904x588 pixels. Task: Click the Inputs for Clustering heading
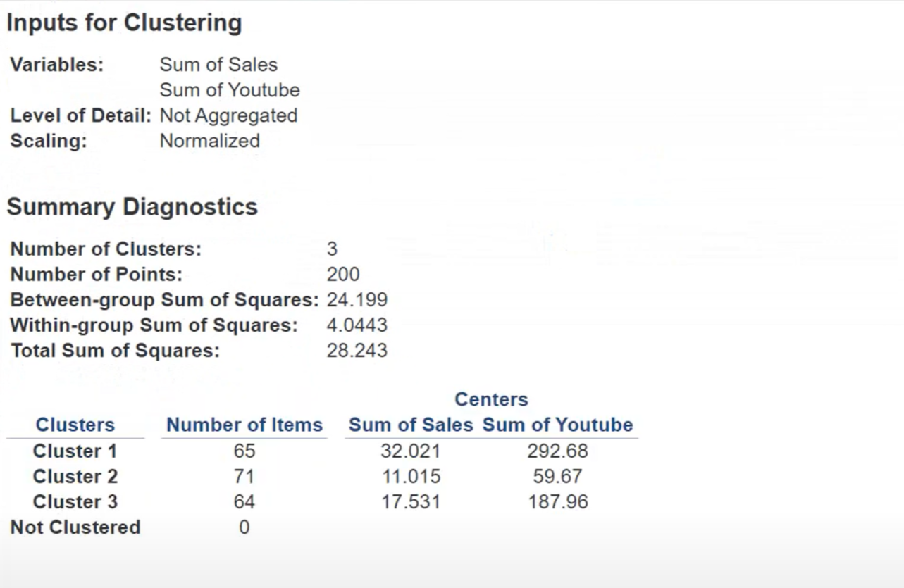[x=124, y=23]
